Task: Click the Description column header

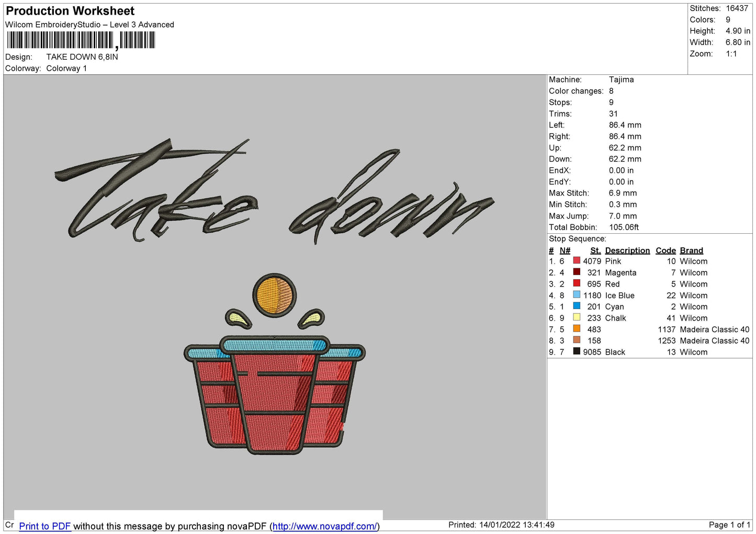Action: point(627,251)
